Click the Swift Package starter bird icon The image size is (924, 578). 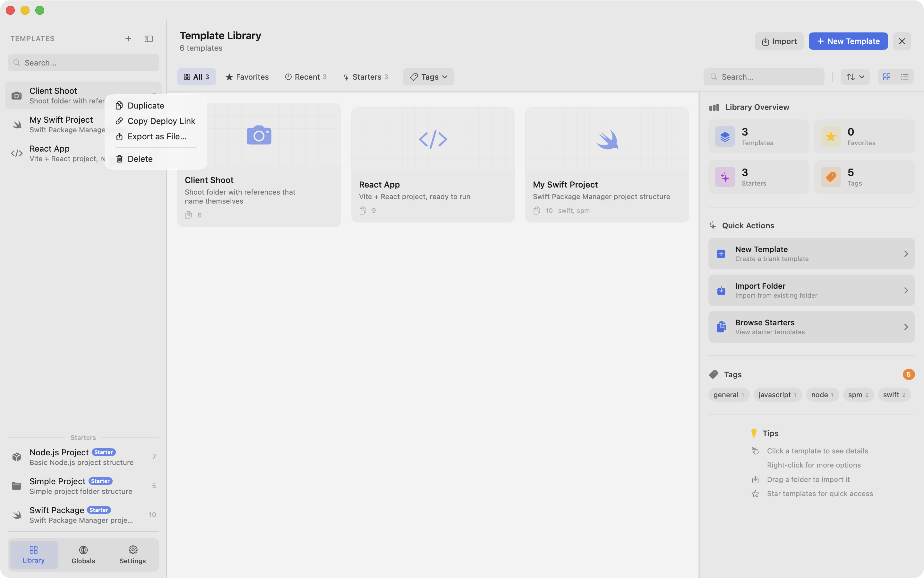[17, 515]
